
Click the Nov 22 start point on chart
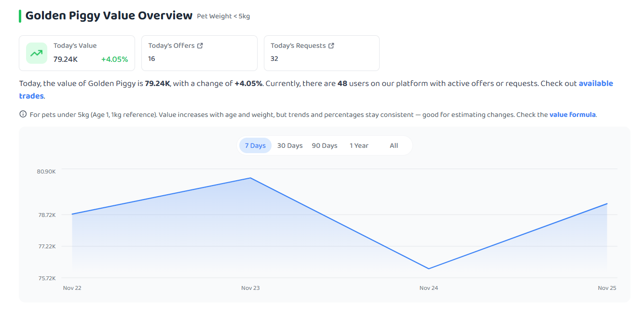point(72,214)
